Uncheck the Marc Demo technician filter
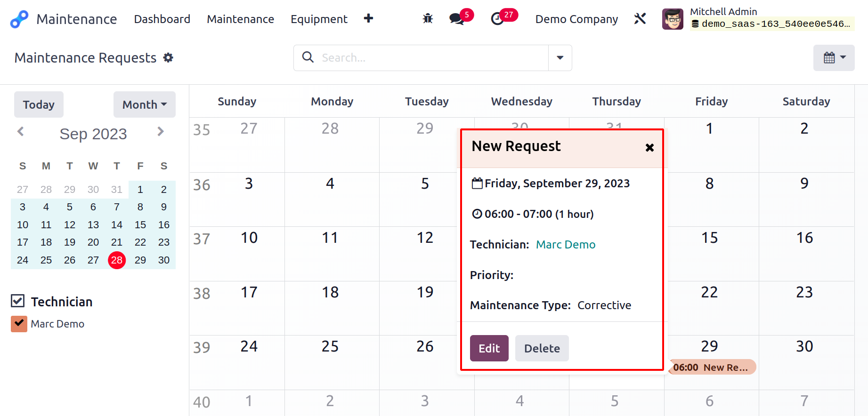 click(19, 324)
